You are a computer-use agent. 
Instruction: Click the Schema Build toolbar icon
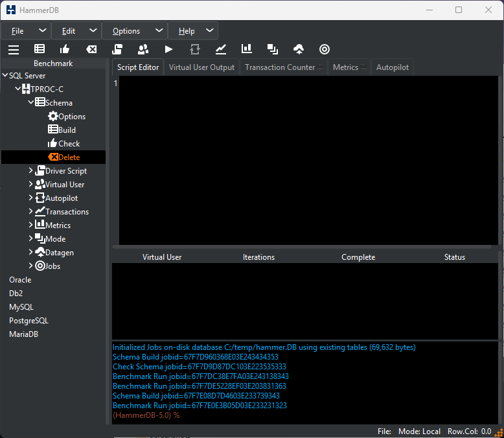(x=40, y=49)
